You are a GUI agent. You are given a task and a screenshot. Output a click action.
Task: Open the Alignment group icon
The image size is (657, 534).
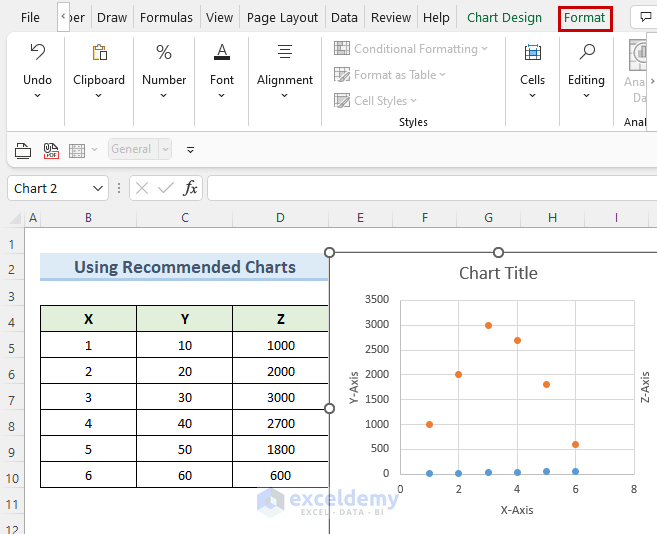tap(285, 52)
